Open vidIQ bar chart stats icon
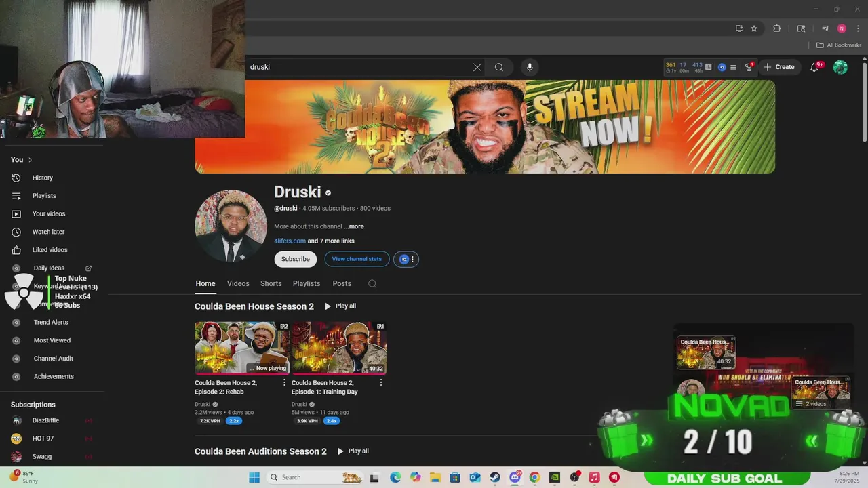 point(709,67)
